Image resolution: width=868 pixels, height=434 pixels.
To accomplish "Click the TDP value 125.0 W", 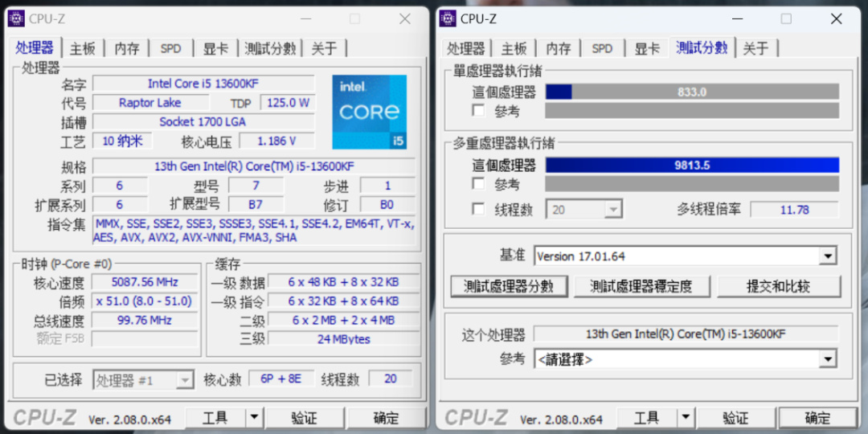I will point(288,102).
